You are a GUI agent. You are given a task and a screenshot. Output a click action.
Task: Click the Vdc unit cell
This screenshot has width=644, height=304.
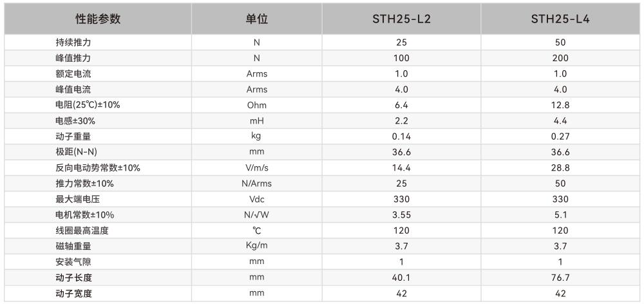[256, 199]
